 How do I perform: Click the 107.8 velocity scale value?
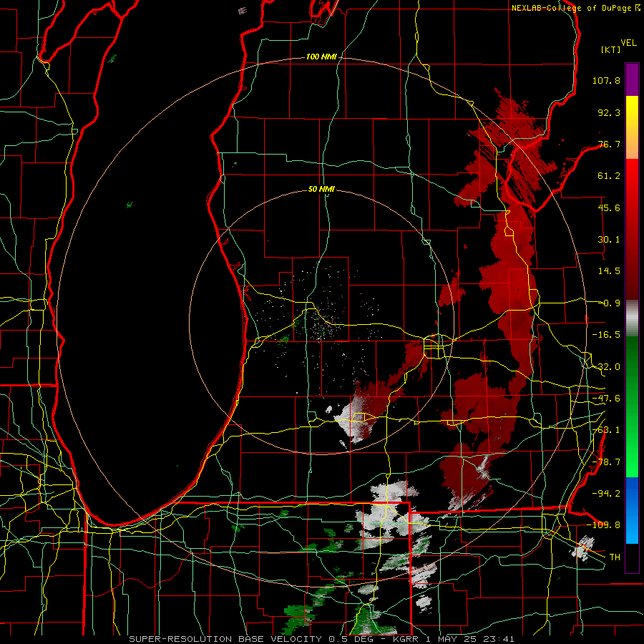(x=606, y=80)
